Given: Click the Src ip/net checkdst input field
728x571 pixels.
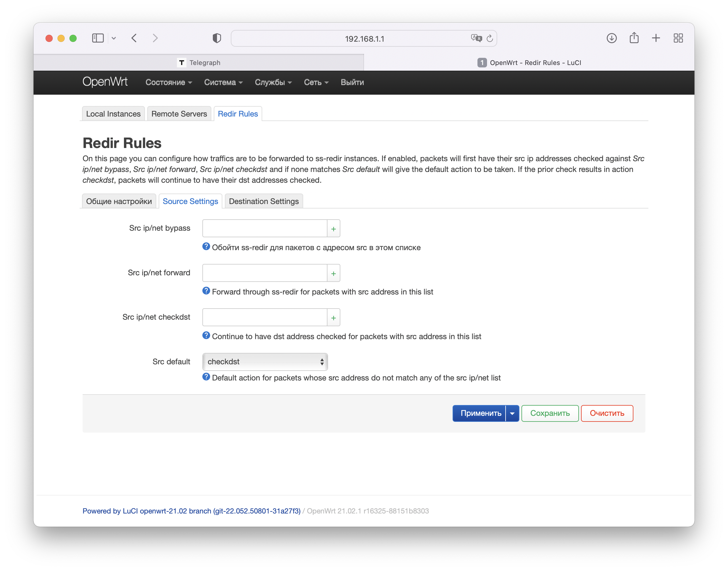Looking at the screenshot, I should coord(265,317).
